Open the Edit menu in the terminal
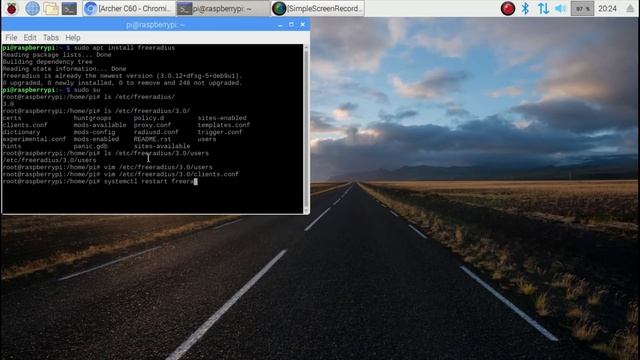The width and height of the screenshot is (640, 360). click(30, 38)
